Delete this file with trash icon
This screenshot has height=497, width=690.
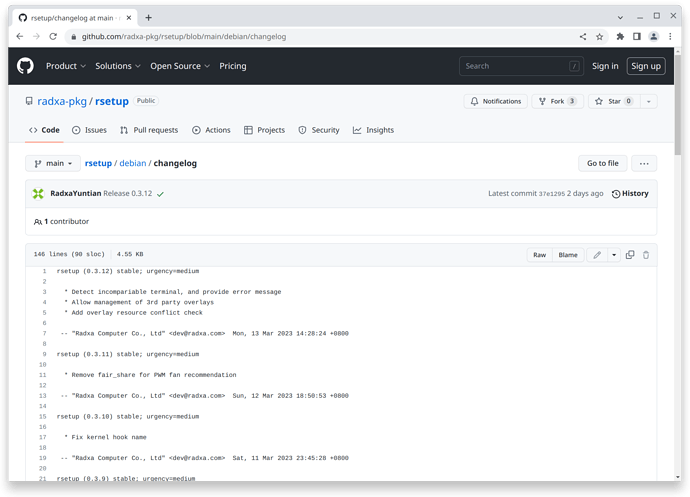coord(646,255)
